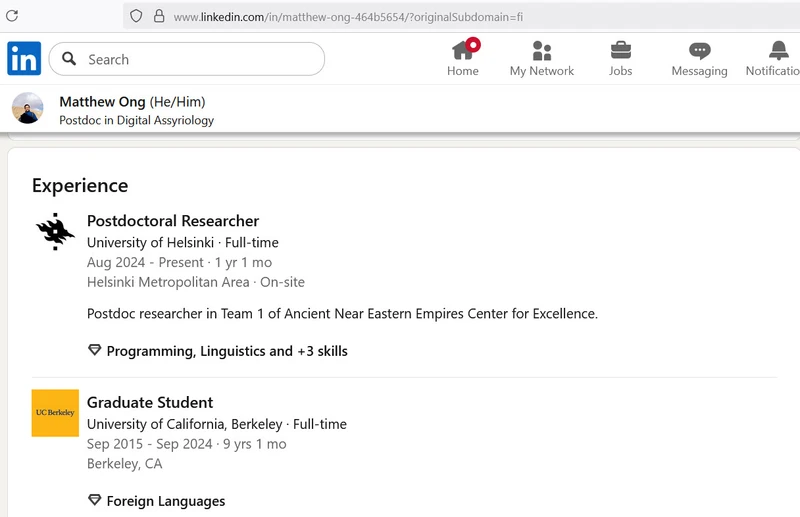Open the Foreign Languages skill link

click(x=165, y=501)
